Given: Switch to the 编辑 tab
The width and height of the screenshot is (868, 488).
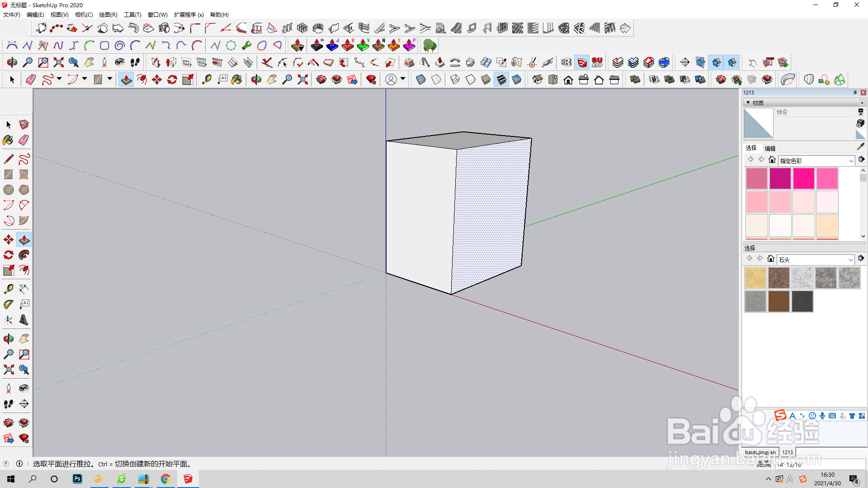Looking at the screenshot, I should click(x=770, y=148).
